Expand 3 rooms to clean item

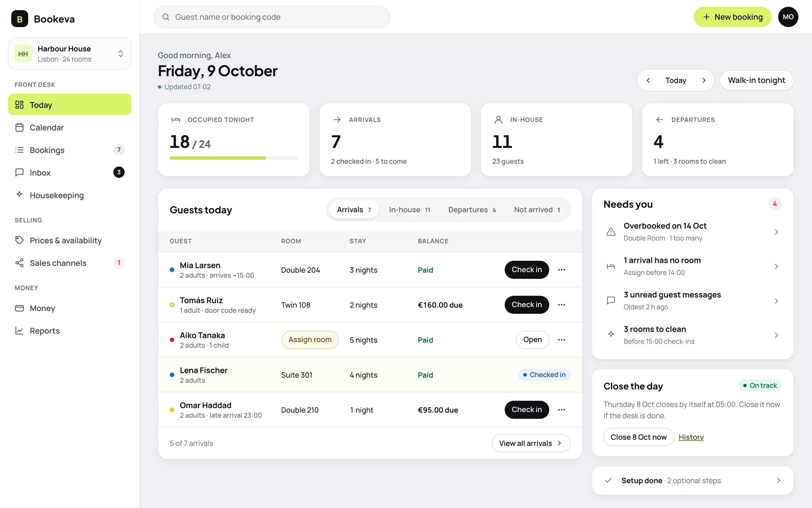tap(692, 335)
